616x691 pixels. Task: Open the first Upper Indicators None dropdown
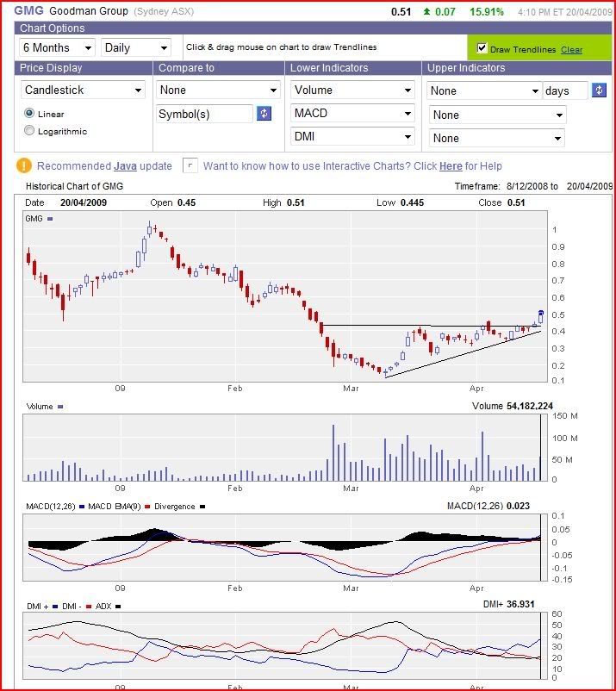pyautogui.click(x=484, y=90)
